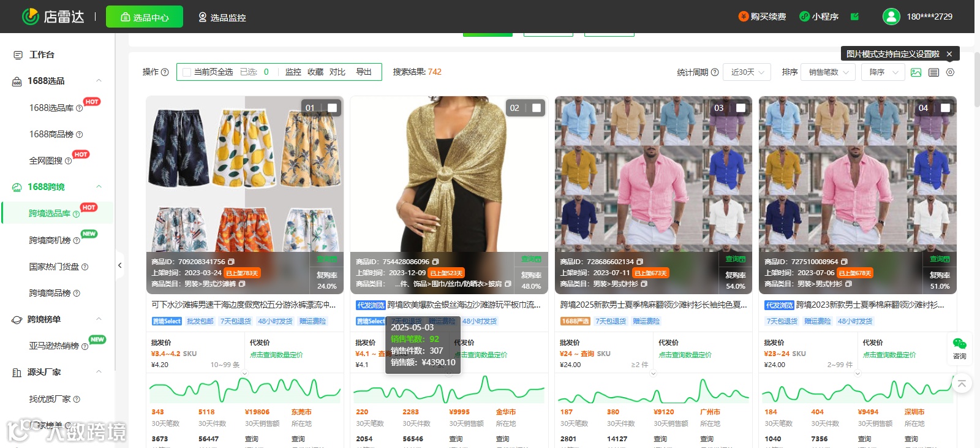Click sales trend chart on card 03

653,390
